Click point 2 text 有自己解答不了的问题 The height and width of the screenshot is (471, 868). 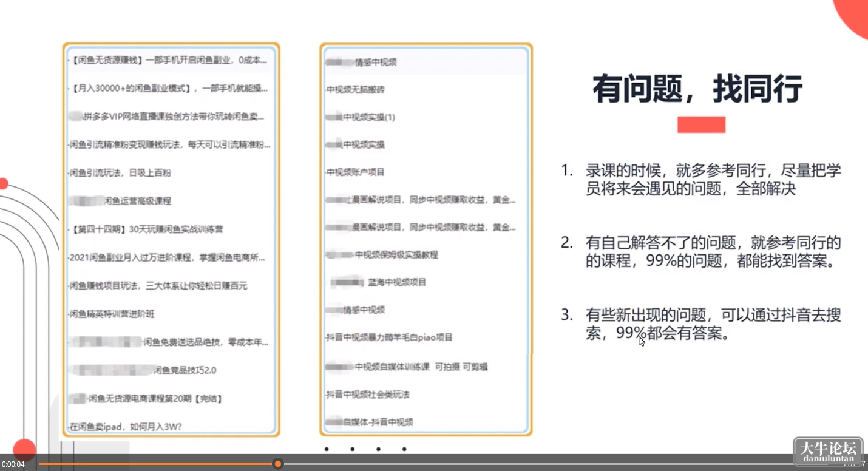coord(713,252)
